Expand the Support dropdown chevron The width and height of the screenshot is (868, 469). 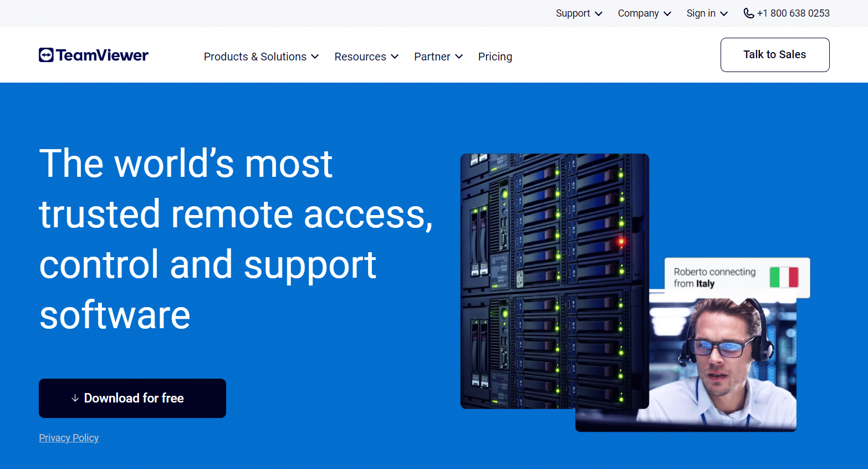599,14
